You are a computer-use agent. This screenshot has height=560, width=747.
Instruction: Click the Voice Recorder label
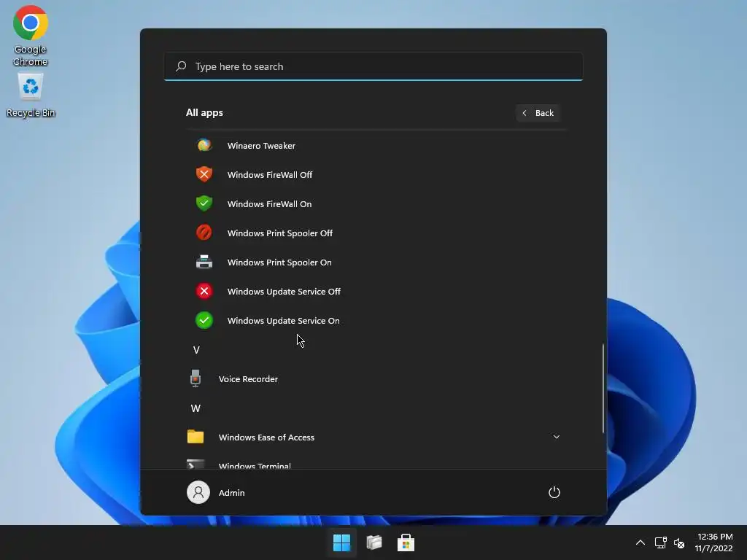248,379
